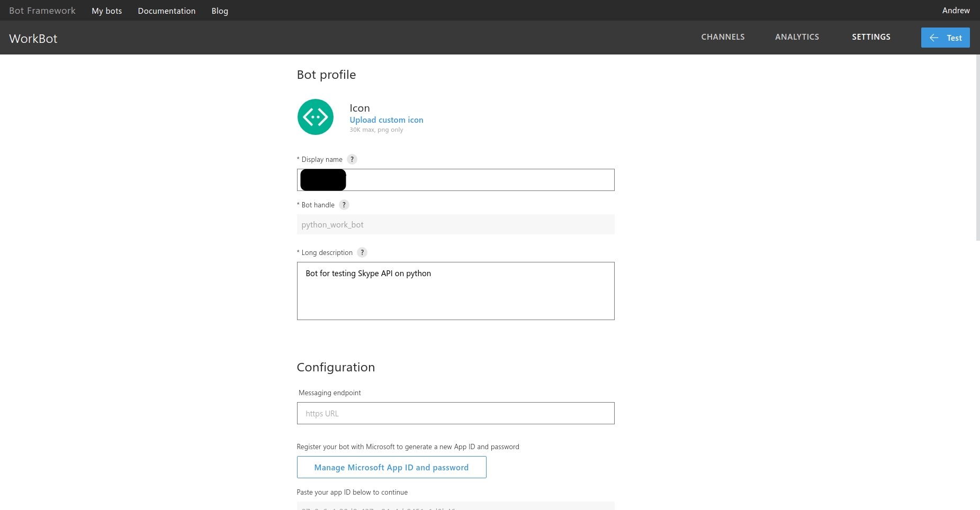Click Manage Microsoft App ID and password
This screenshot has width=980, height=510.
tap(392, 467)
